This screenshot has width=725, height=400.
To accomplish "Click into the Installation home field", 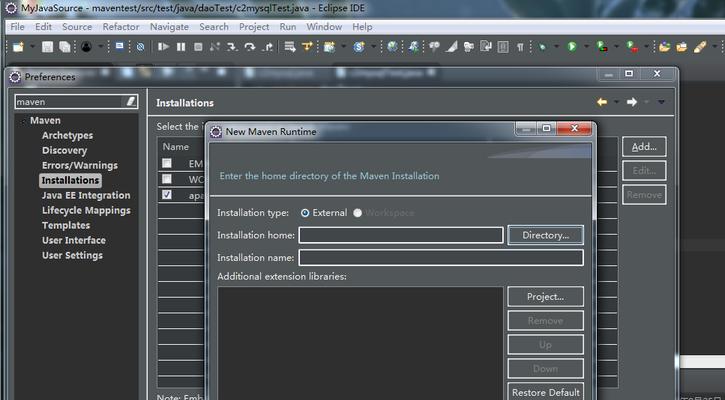I will [401, 235].
